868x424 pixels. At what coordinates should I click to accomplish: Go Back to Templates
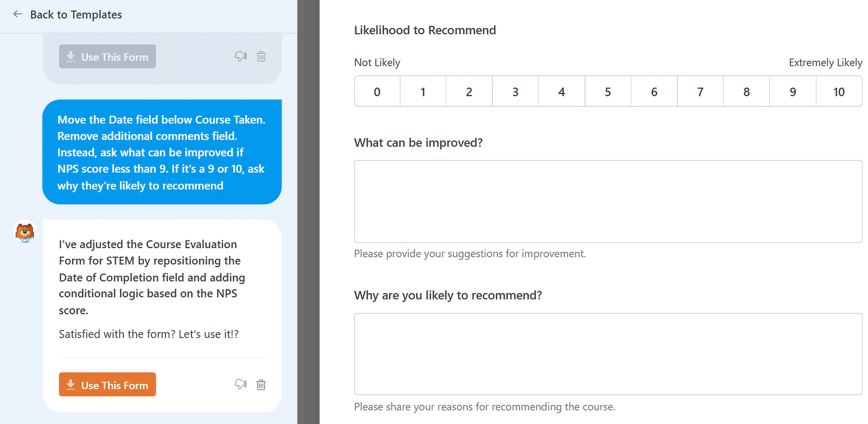(x=76, y=14)
